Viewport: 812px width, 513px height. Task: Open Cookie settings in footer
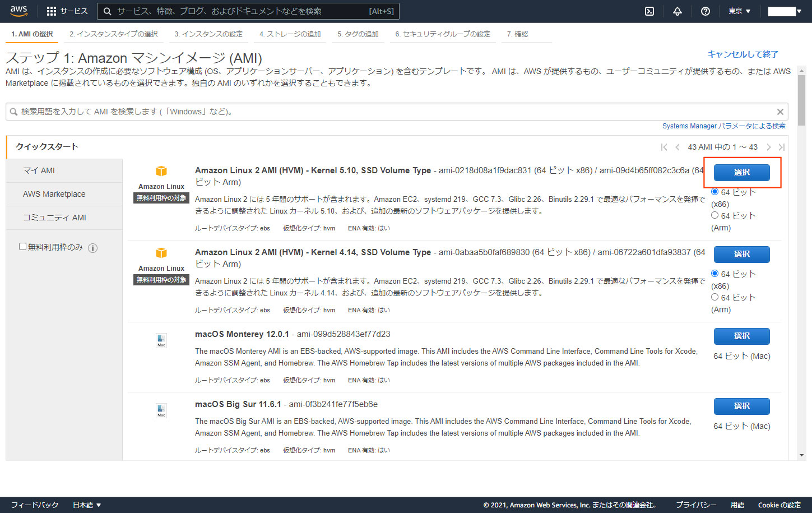[x=779, y=505]
